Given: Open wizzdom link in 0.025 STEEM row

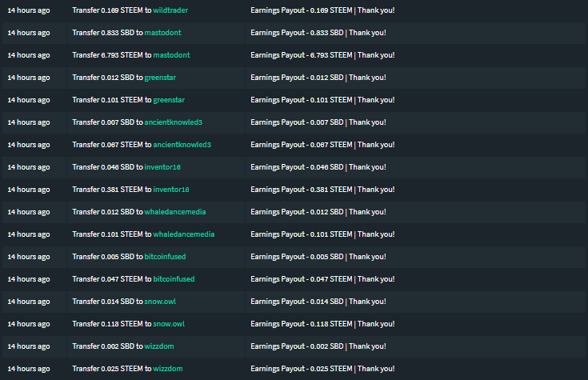Looking at the screenshot, I should (x=168, y=369).
